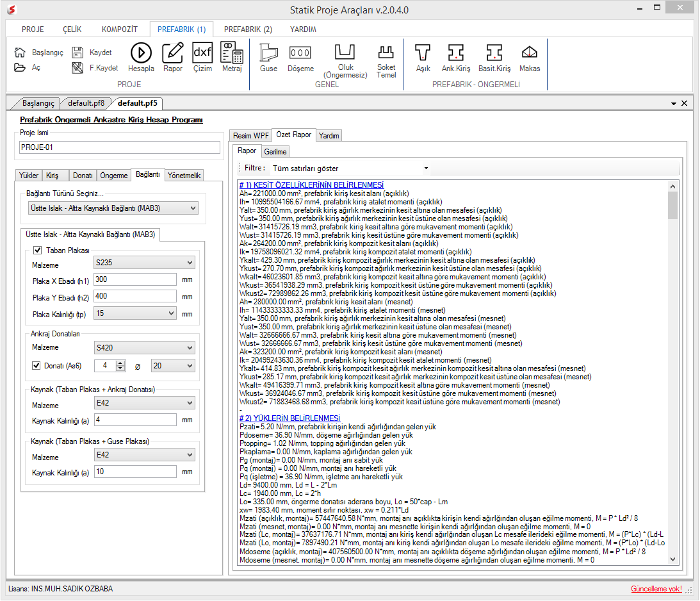Screen dimensions: 700x601
Task: Select the Aşık purlin tool
Action: 423,57
